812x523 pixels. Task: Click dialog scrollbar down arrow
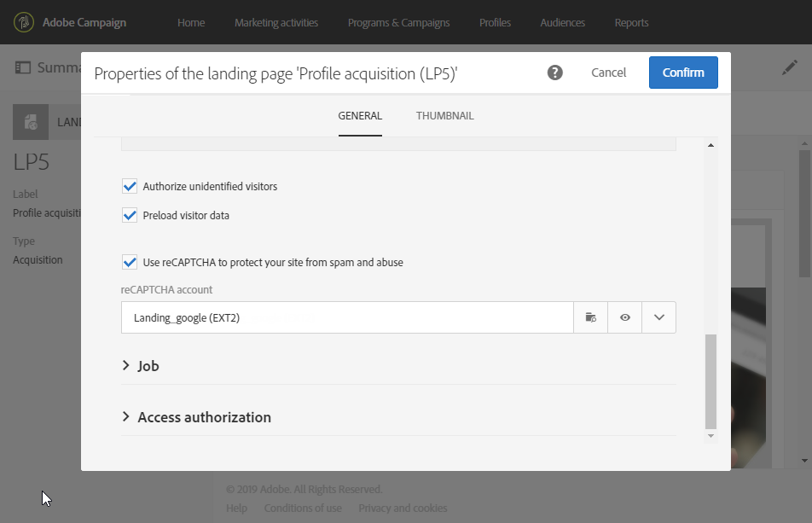point(710,436)
